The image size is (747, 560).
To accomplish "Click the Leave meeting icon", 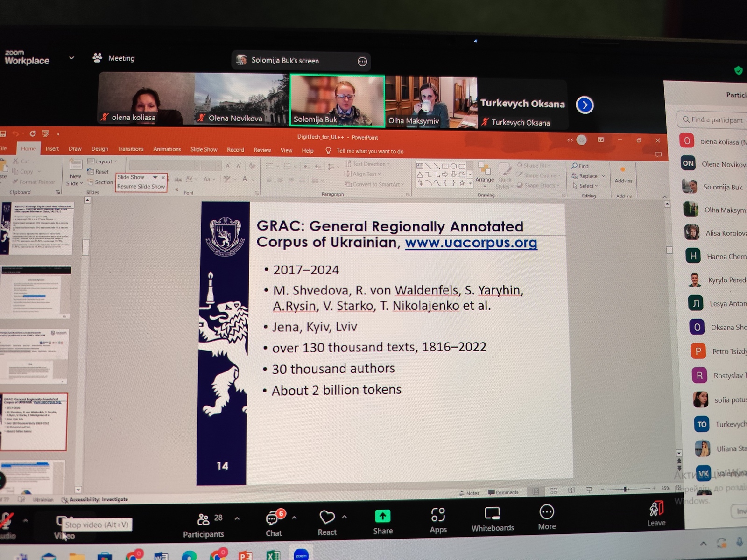I will point(656,509).
